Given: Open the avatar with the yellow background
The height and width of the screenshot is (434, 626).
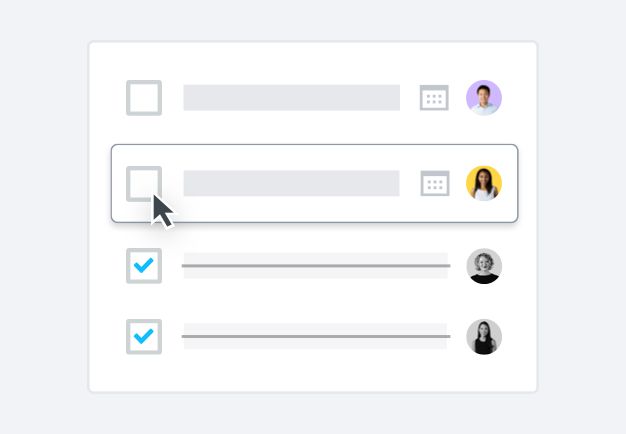Looking at the screenshot, I should [x=484, y=184].
